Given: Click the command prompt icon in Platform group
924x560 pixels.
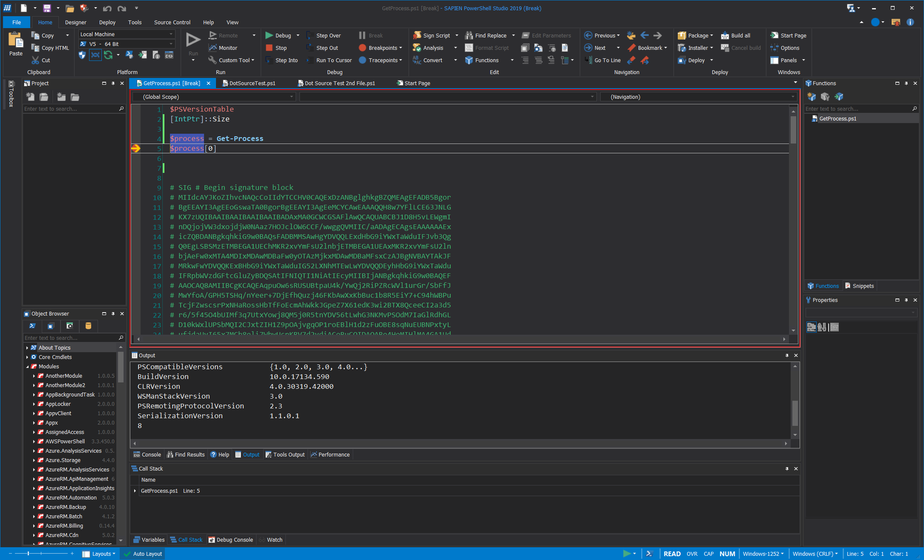Looking at the screenshot, I should 169,55.
